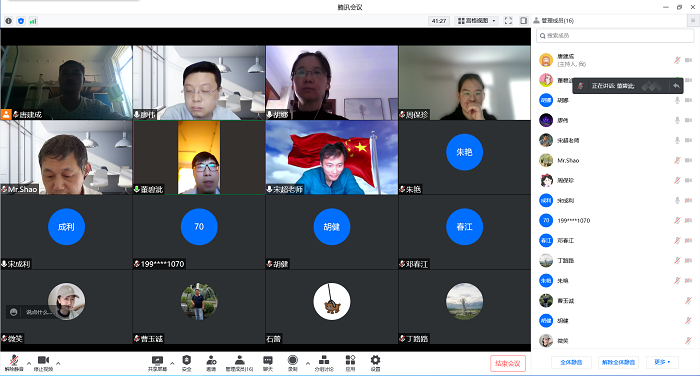This screenshot has height=376, width=700.
Task: Toggle 胡娜 microphone icon in member list
Action: [x=677, y=100]
